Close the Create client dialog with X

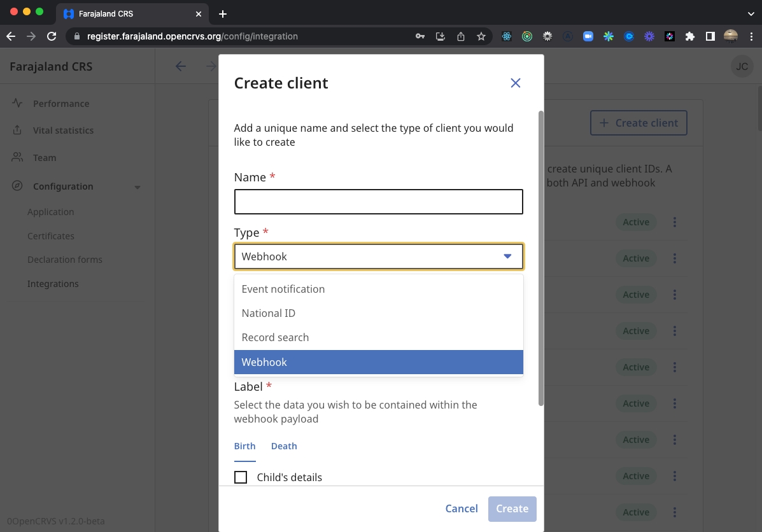pyautogui.click(x=515, y=83)
